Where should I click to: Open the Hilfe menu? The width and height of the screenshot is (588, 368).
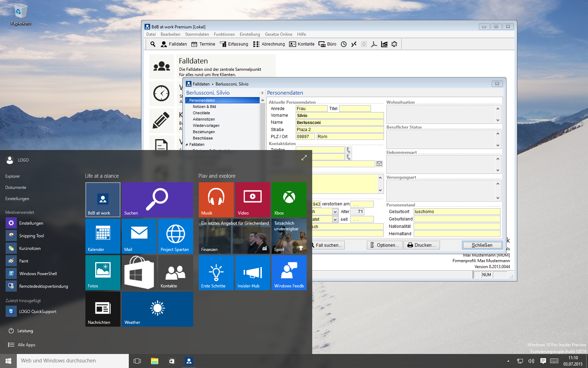[302, 34]
